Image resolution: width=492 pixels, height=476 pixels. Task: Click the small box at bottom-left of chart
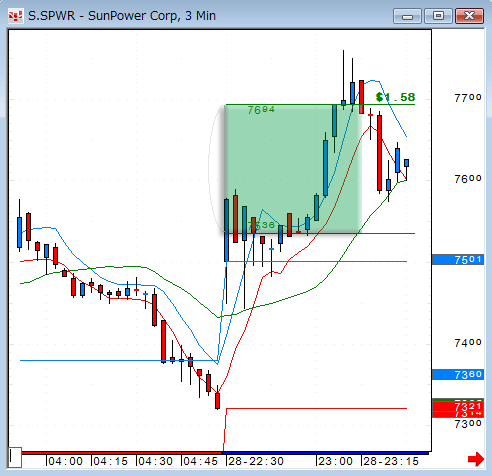tap(15, 457)
